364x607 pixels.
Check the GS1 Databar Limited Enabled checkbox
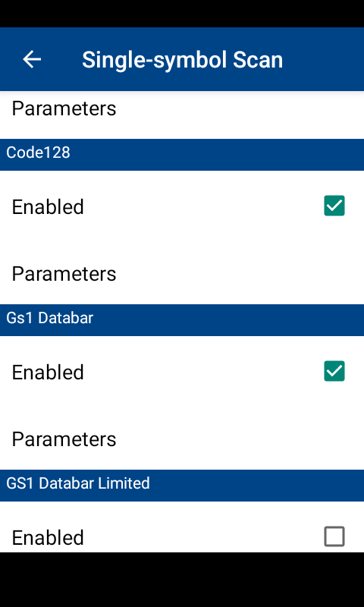(x=334, y=536)
